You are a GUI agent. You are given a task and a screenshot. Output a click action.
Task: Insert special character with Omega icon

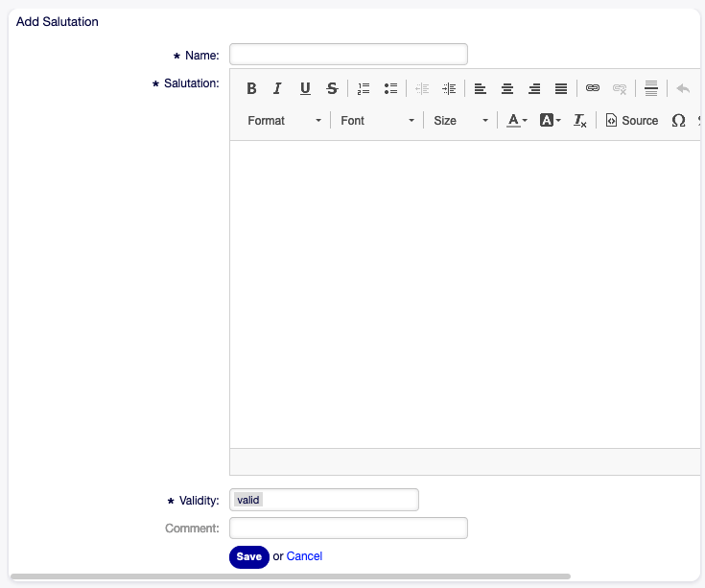[x=678, y=121]
